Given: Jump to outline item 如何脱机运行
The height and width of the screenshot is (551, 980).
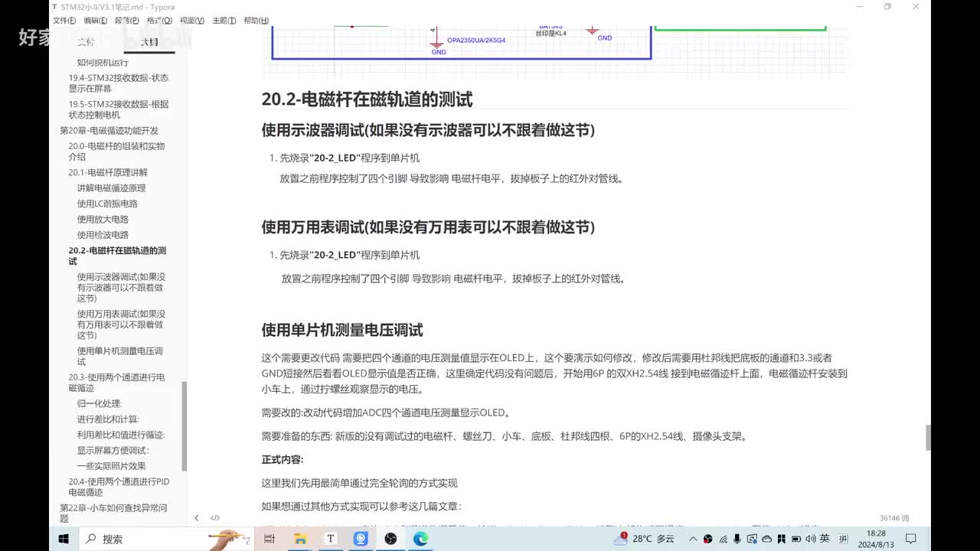Looking at the screenshot, I should coord(103,63).
